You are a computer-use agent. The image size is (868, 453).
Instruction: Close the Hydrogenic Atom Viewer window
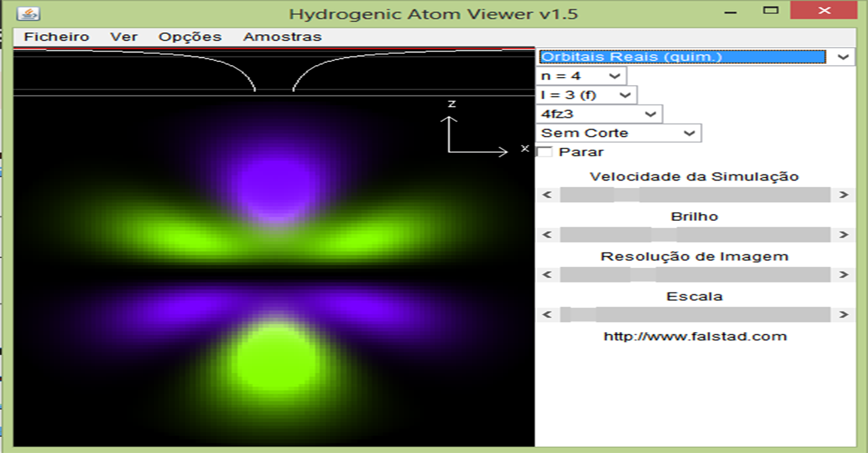824,11
